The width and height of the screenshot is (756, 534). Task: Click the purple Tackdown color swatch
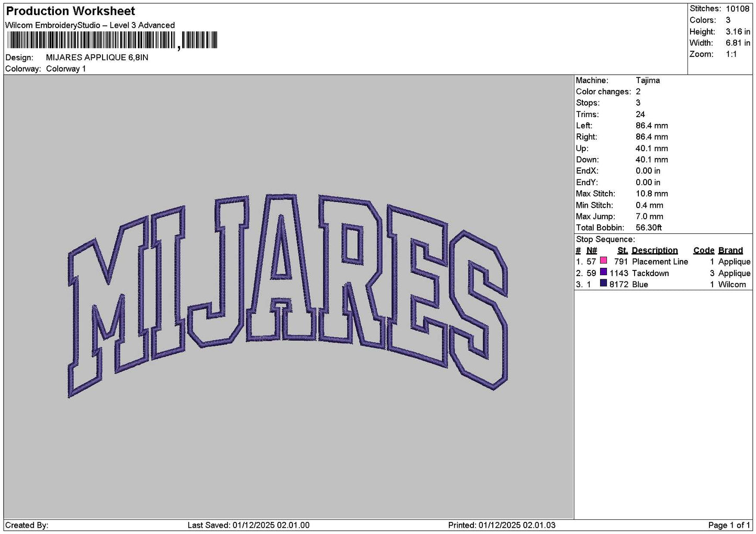603,272
